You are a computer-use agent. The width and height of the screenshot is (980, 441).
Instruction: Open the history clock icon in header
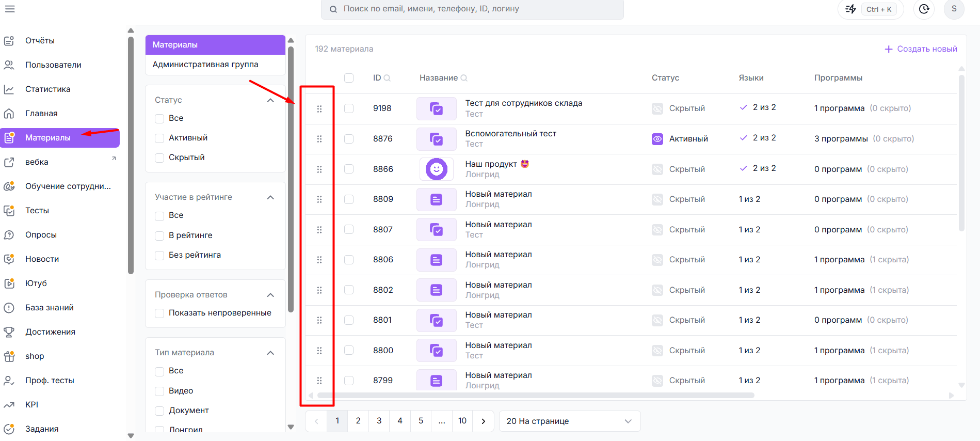point(924,9)
